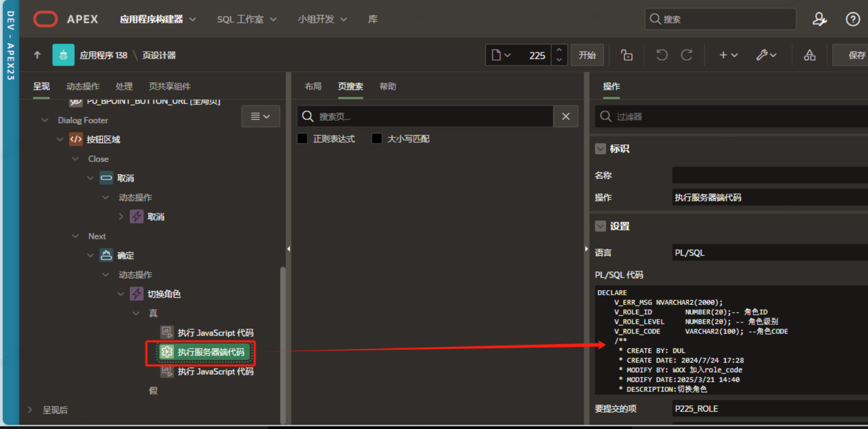The image size is (868, 429).
Task: Clear the page search with X button
Action: pyautogui.click(x=565, y=116)
